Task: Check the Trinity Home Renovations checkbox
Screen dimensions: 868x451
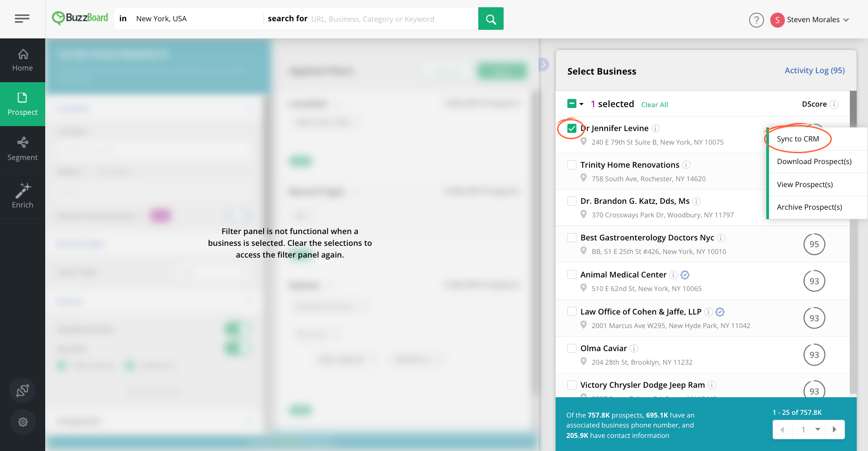Action: [572, 165]
